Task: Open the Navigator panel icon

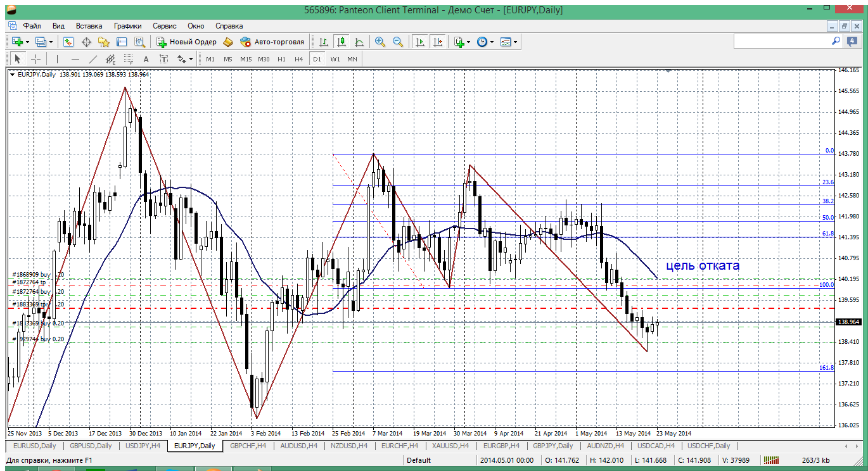Action: (x=104, y=42)
